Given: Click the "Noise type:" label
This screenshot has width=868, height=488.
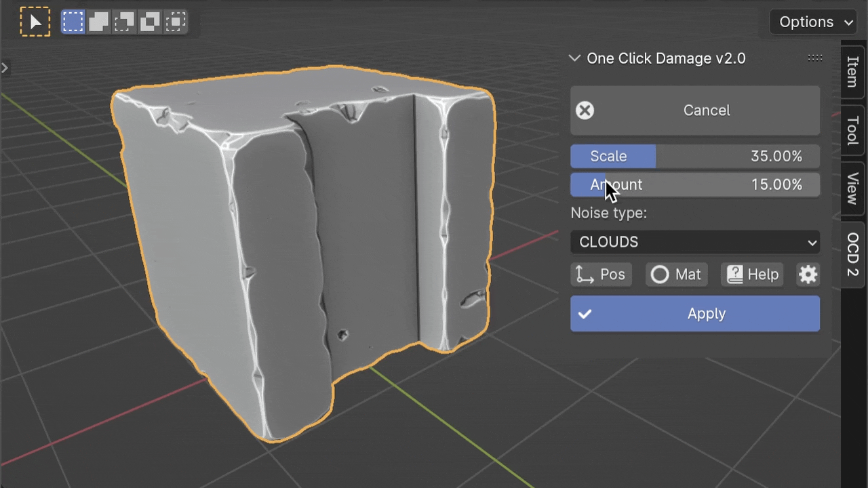Looking at the screenshot, I should 608,213.
